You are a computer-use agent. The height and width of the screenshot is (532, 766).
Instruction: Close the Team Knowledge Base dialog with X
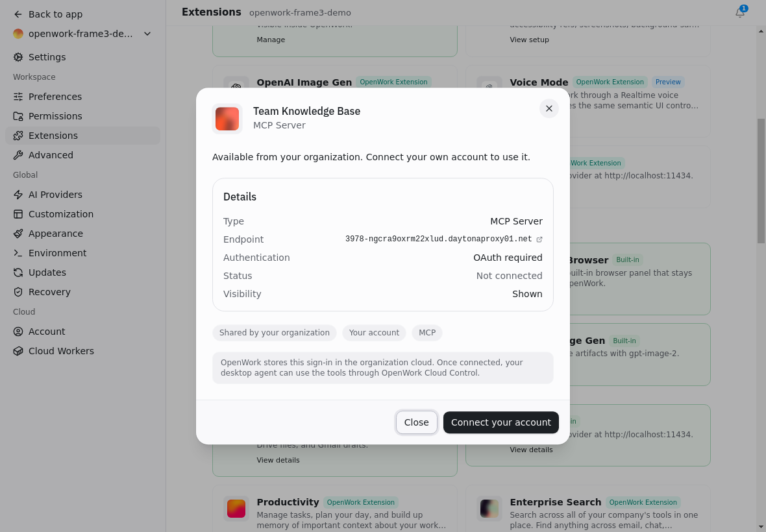pyautogui.click(x=549, y=108)
